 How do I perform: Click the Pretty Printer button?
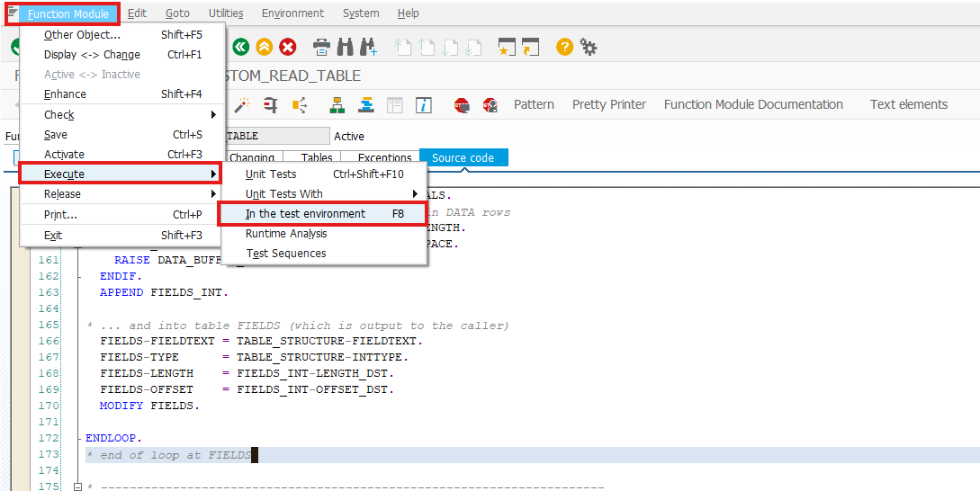(609, 105)
